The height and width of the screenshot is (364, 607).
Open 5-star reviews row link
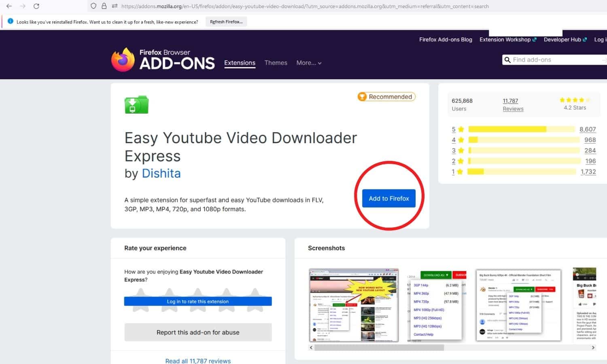click(458, 129)
